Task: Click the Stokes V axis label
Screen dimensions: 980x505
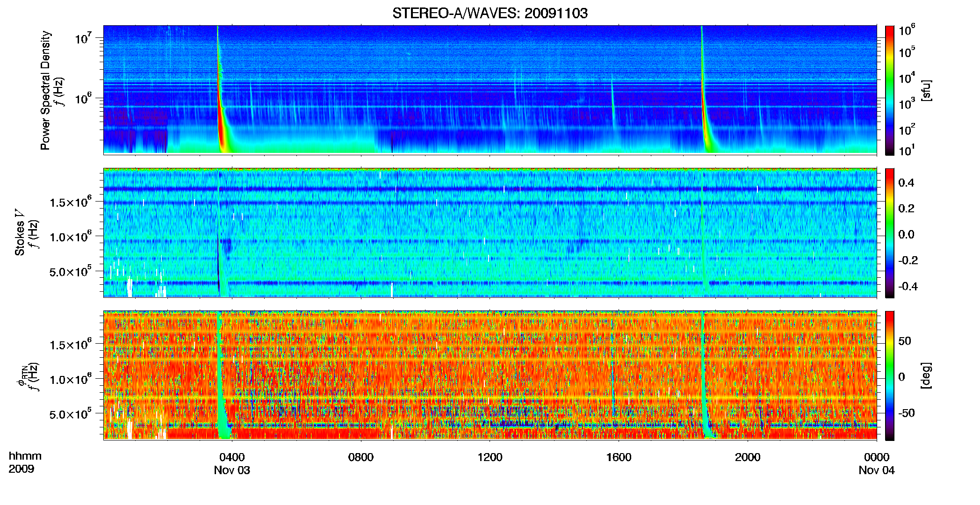Action: point(20,233)
